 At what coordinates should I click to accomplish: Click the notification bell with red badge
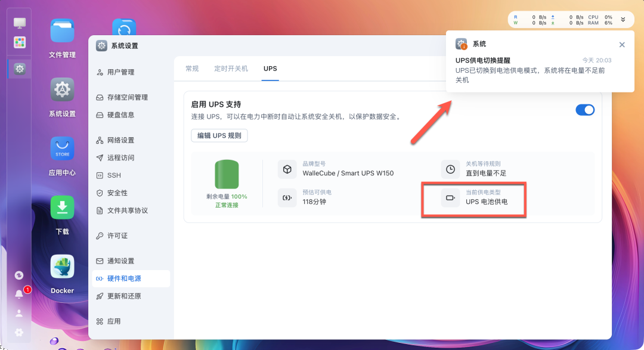18,293
